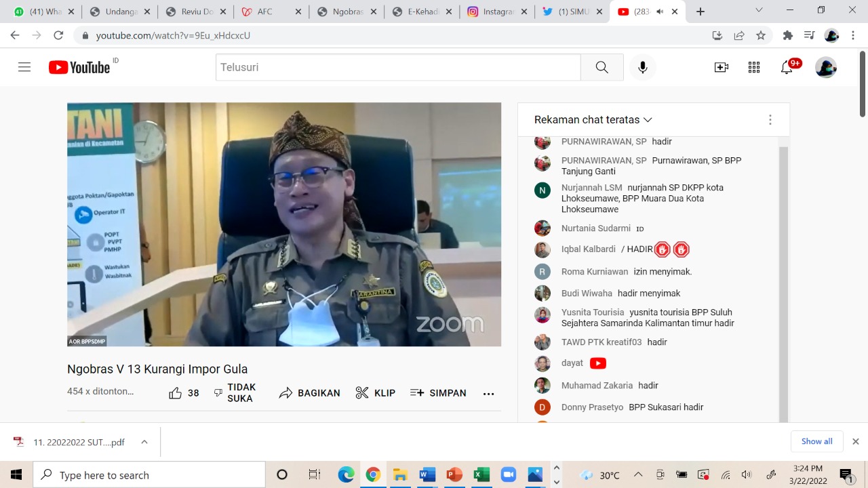The height and width of the screenshot is (488, 868).
Task: Like the video with thumbs up
Action: (x=176, y=393)
